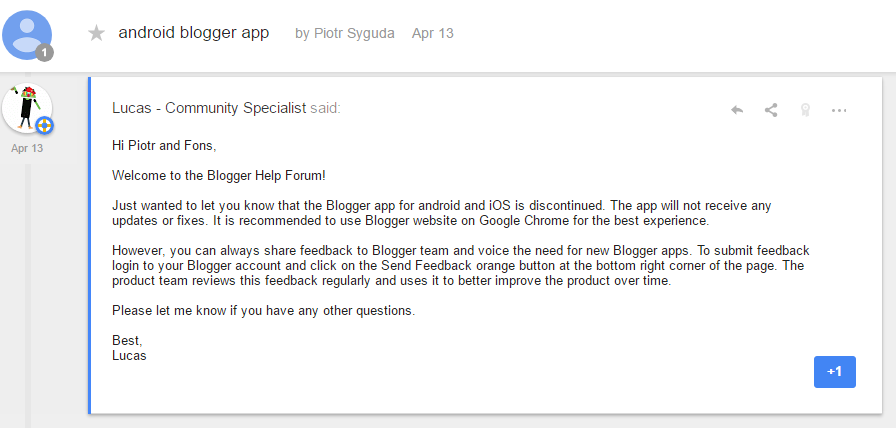Viewport: 896px width, 428px height.
Task: Click the Apr 13 date under avatar
Action: 27,149
